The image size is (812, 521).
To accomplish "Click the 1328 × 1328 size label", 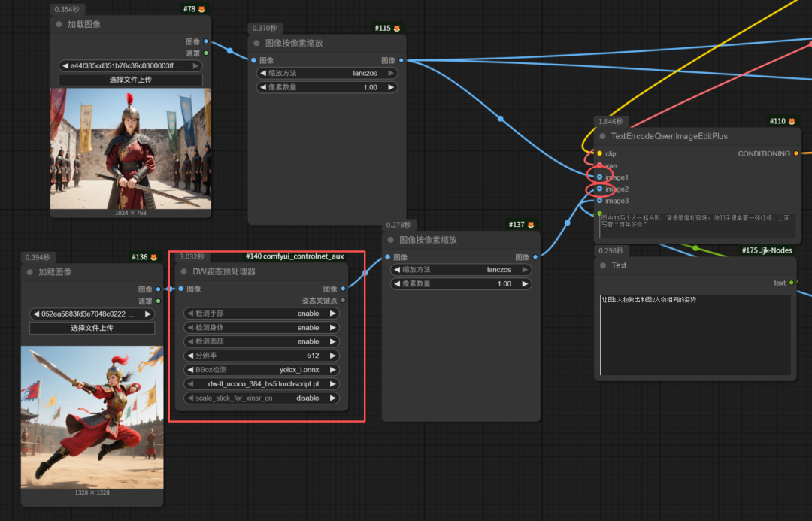I will pos(92,492).
